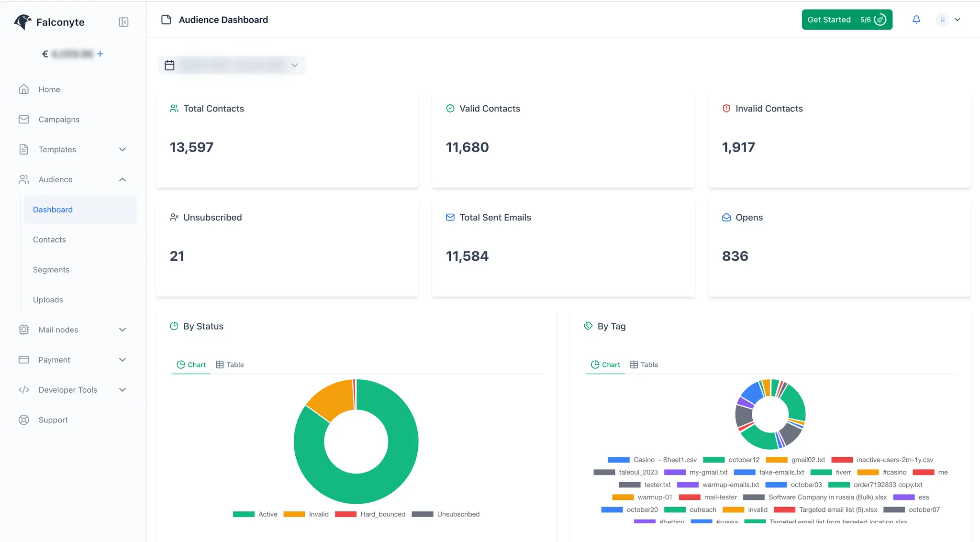Select By Tag Chart tab
The height and width of the screenshot is (542, 980).
coord(605,365)
